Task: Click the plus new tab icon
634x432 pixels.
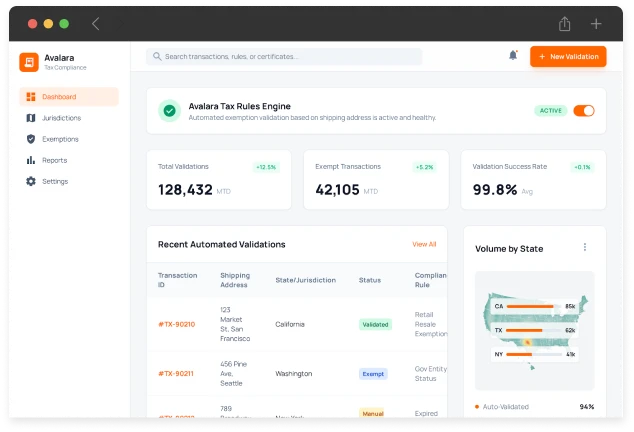Action: click(x=596, y=23)
